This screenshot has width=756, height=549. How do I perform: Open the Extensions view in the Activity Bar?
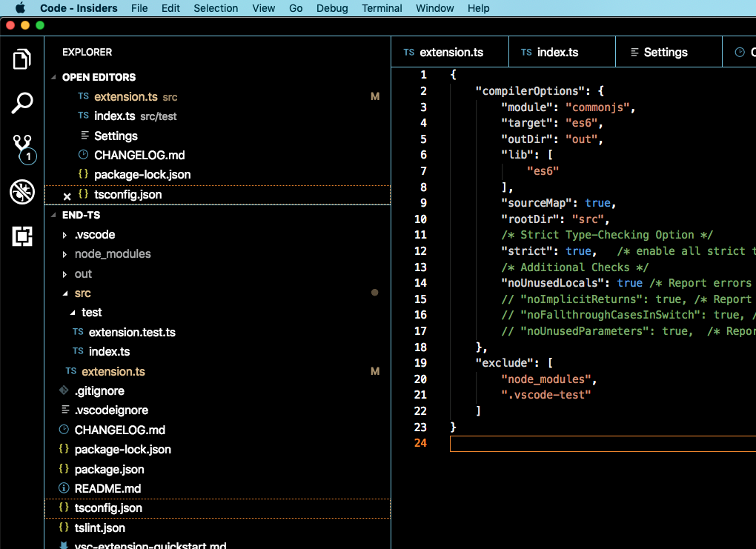(x=21, y=237)
